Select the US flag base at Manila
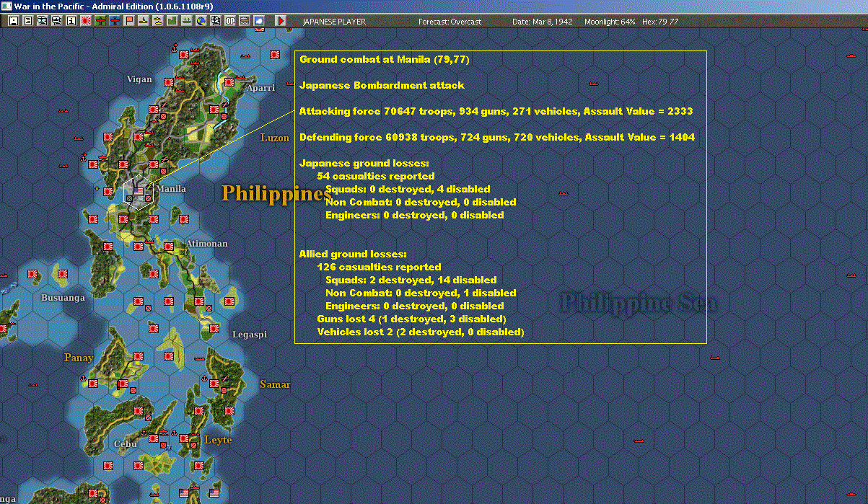The height and width of the screenshot is (504, 868). (x=139, y=191)
